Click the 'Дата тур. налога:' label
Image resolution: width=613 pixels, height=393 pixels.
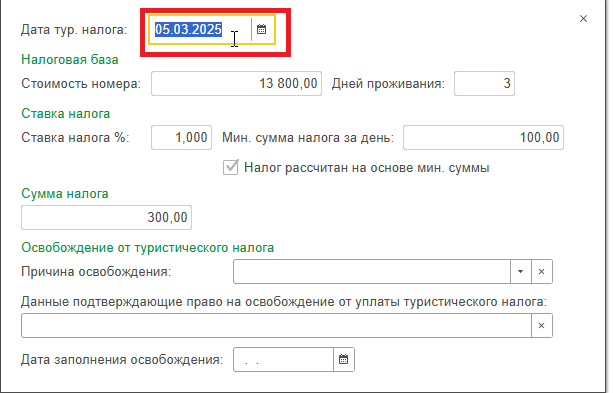point(74,29)
